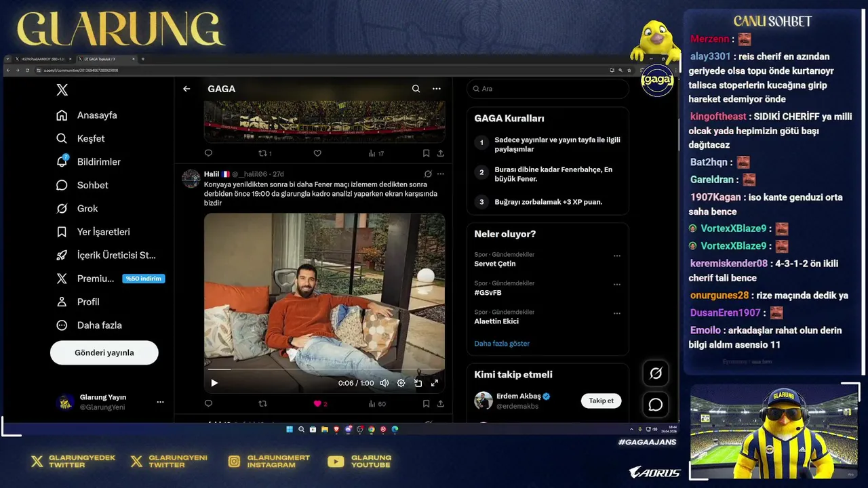Open Profil page
The width and height of the screenshot is (868, 488).
[x=78, y=302]
